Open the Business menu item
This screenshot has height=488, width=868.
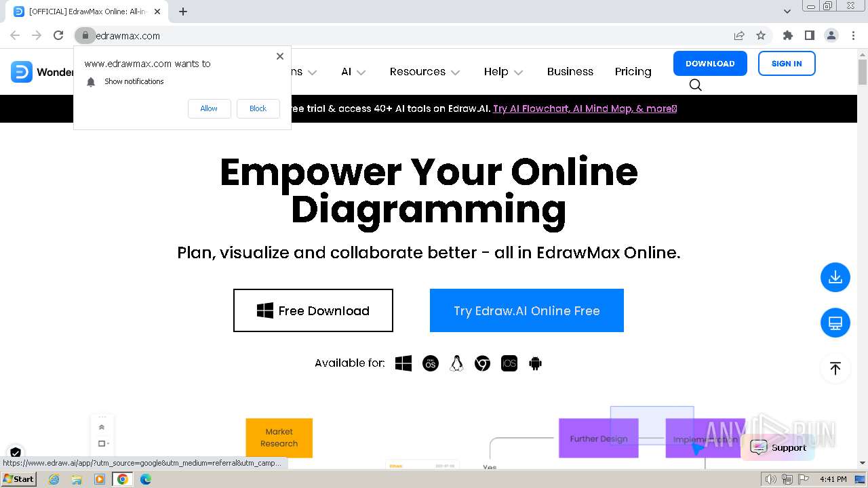click(x=570, y=71)
